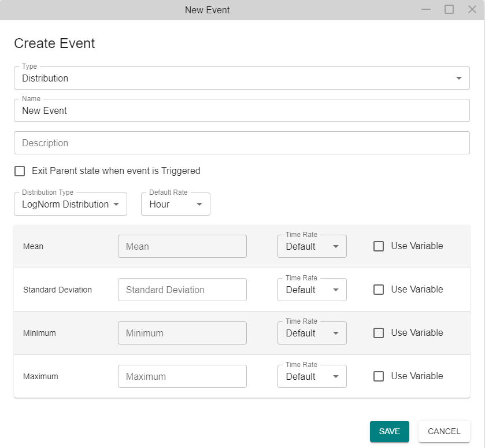Click the Minimum value input field

tap(182, 333)
